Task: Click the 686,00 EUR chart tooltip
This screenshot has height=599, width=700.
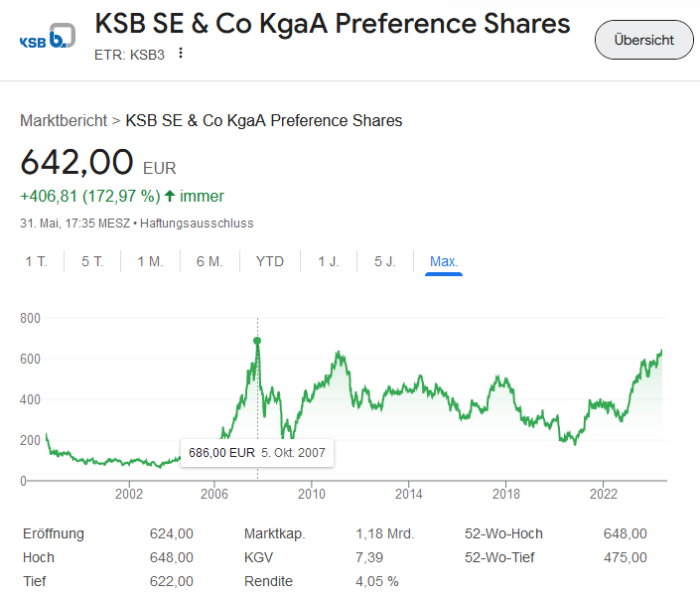Action: [256, 452]
